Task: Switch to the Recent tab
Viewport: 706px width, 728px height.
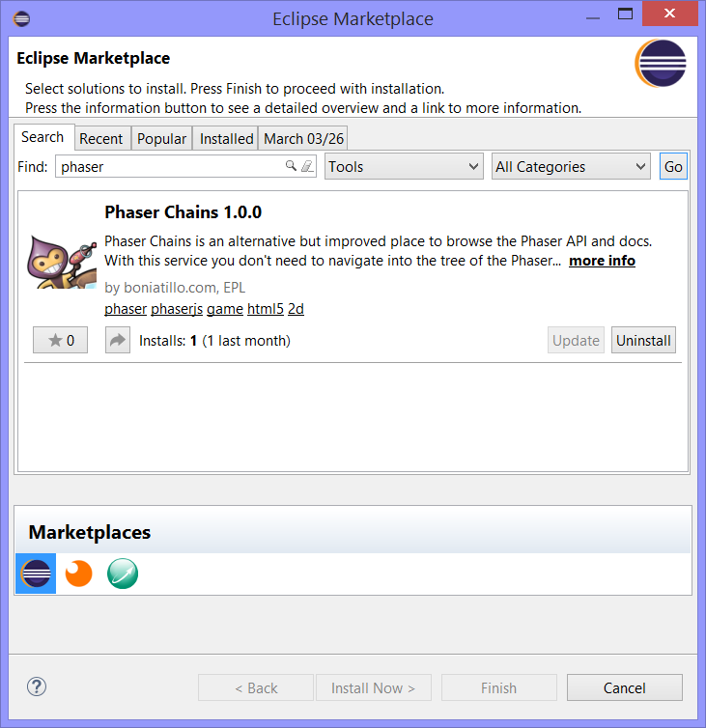Action: [102, 138]
